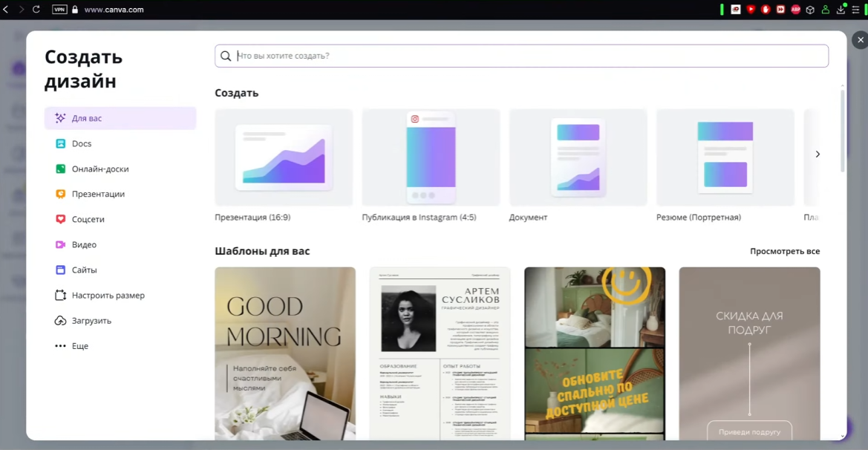This screenshot has width=868, height=450.
Task: Create a Документ design thumbnail
Action: click(578, 157)
